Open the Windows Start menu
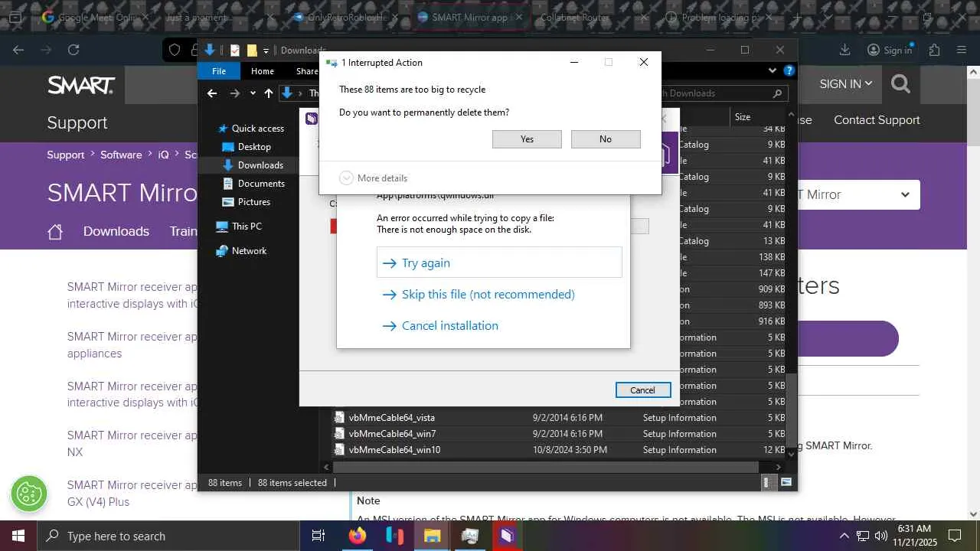The width and height of the screenshot is (980, 551). click(18, 536)
